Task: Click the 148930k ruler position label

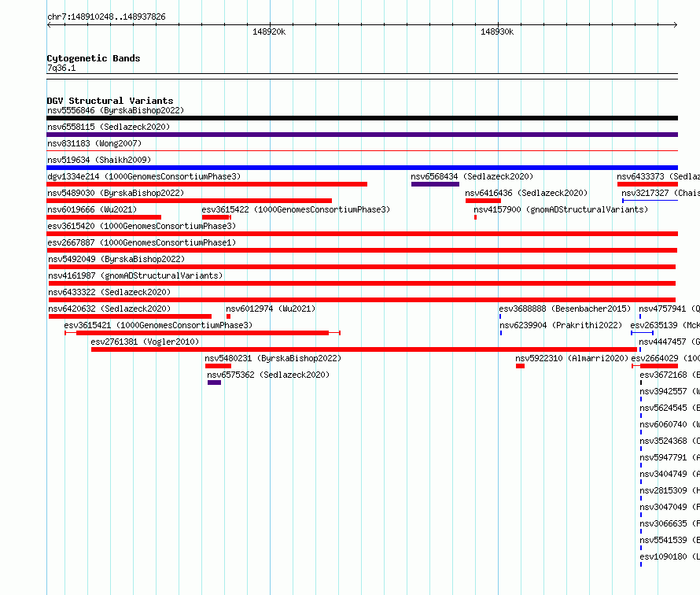Action: tap(497, 31)
